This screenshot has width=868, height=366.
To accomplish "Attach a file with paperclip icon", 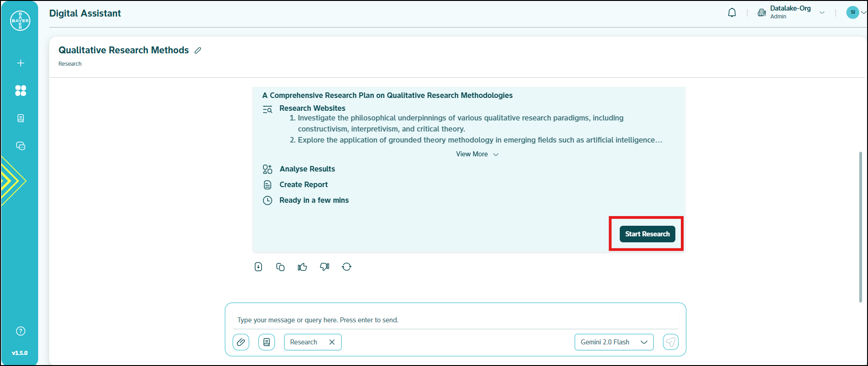I will point(241,342).
